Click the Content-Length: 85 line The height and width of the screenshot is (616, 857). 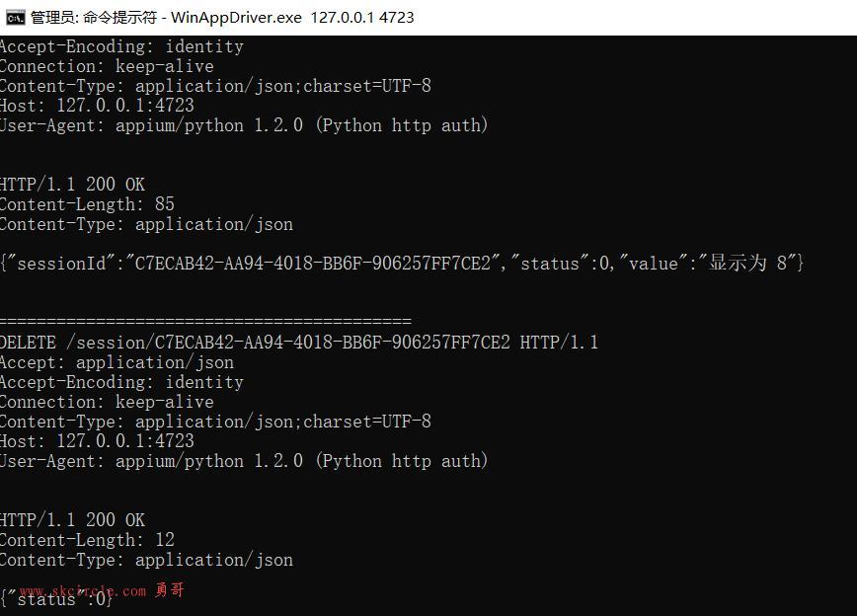coord(88,204)
